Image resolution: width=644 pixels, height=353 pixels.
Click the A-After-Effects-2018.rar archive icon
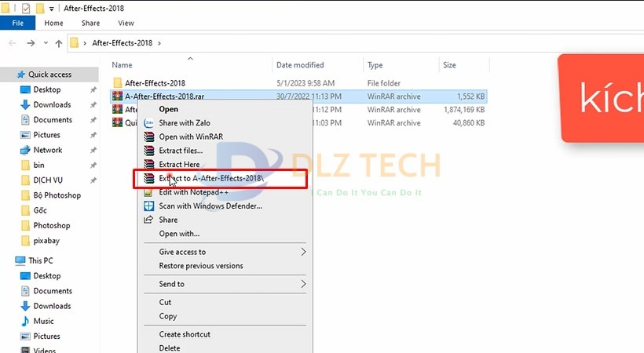(118, 96)
